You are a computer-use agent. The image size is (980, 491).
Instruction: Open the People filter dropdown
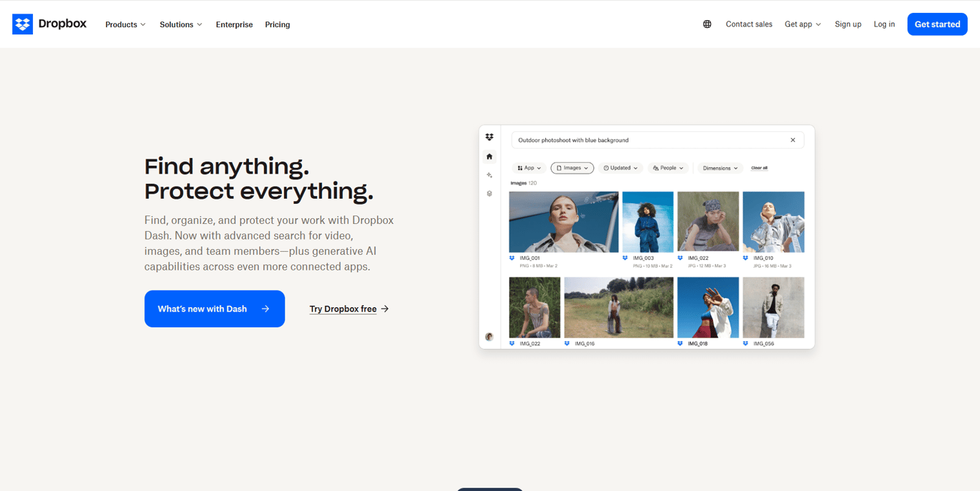coord(668,168)
